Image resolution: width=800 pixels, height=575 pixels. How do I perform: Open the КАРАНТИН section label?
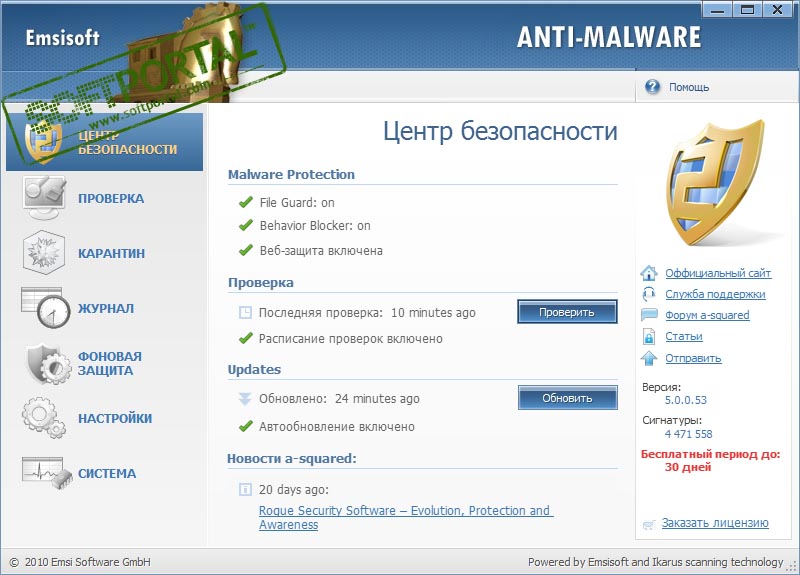click(x=111, y=253)
